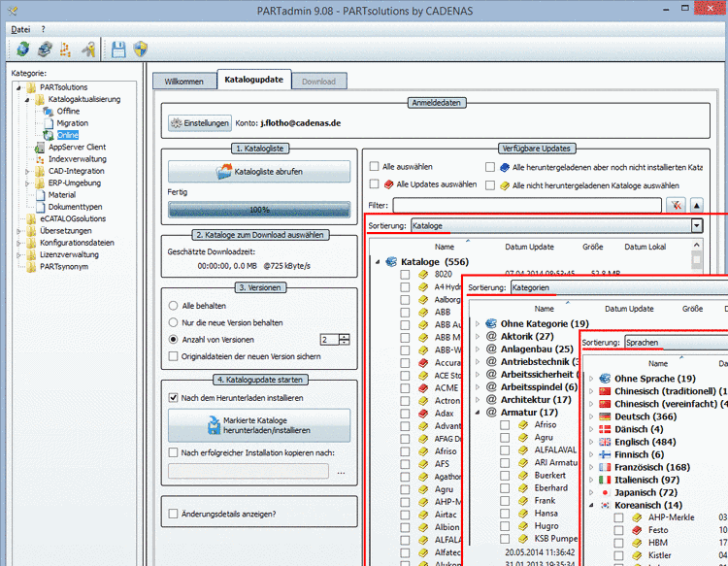
Task: Expand the Deutsch (366) language group
Action: coord(591,416)
